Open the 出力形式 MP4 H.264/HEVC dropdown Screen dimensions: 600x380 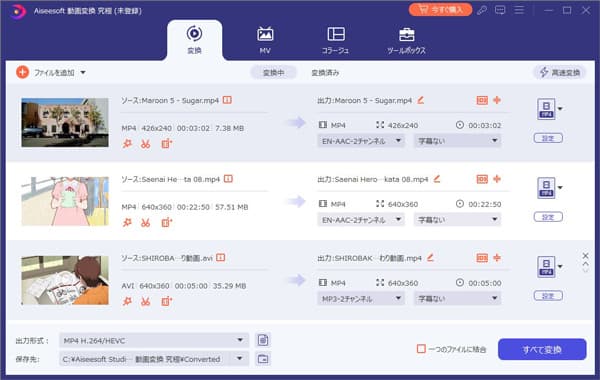(x=154, y=340)
